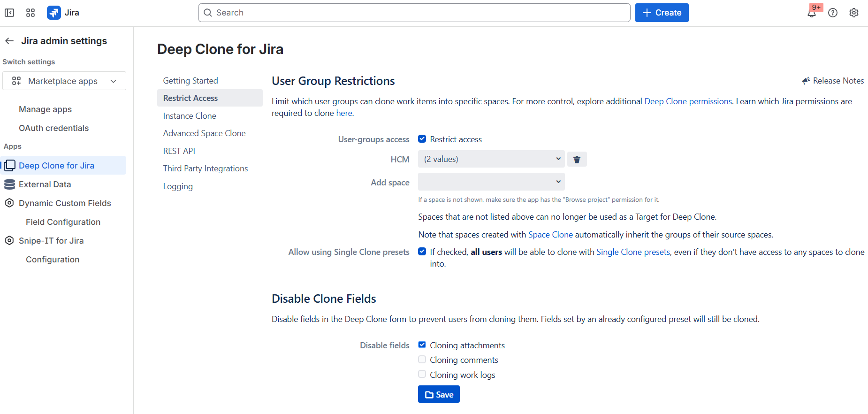
Task: Go back using the arrow beside Jira admin settings
Action: [x=9, y=41]
